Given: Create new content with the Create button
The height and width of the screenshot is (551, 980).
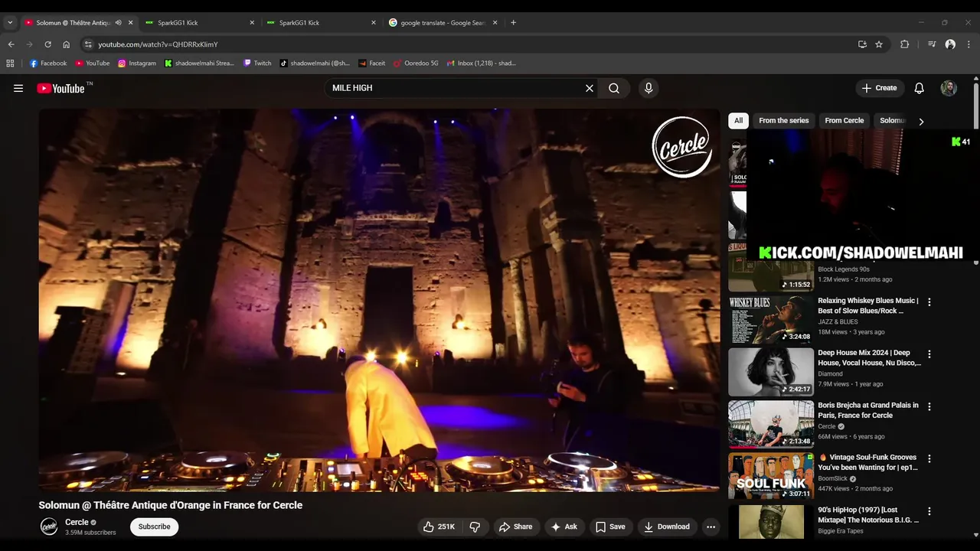Looking at the screenshot, I should (879, 88).
